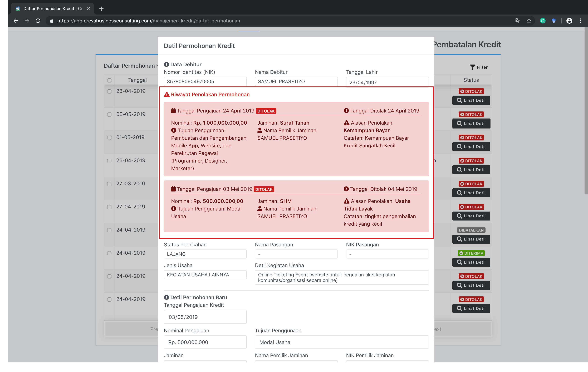Click the warning icon beside Riwayat Penolakan Permohonan
Viewport: 588px width, 372px height.
pos(167,95)
